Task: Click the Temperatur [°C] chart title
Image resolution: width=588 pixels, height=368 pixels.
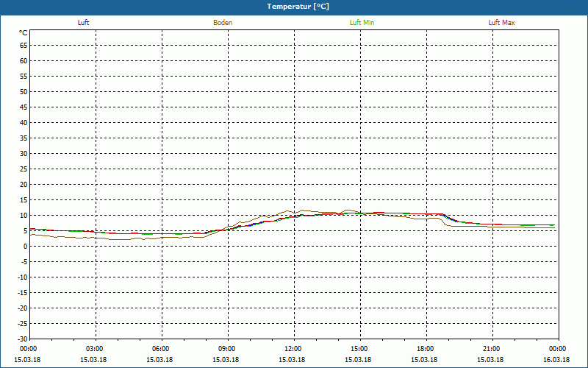Action: (x=298, y=7)
